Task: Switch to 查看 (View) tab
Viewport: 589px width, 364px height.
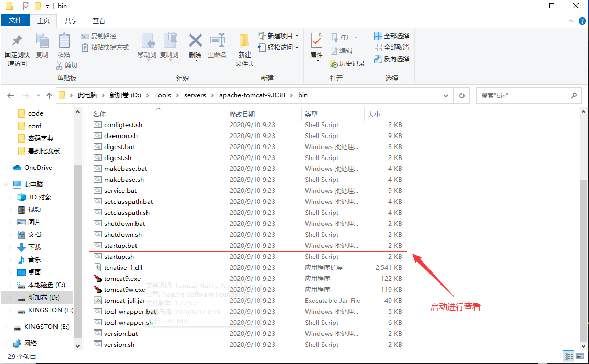Action: [x=99, y=21]
